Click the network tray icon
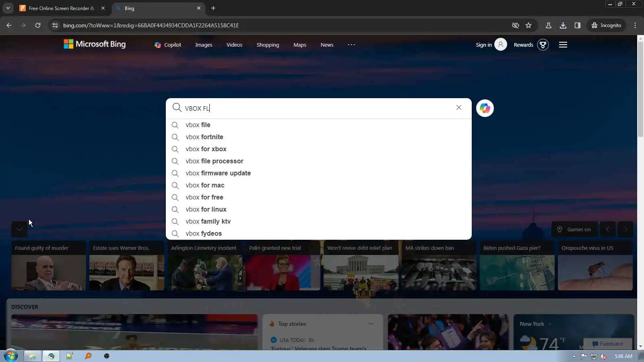Viewport: 644px width, 362px height. (x=593, y=356)
